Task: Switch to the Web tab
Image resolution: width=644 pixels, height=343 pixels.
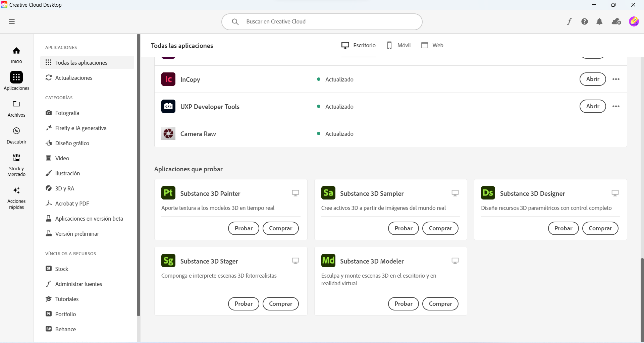Action: (x=432, y=45)
